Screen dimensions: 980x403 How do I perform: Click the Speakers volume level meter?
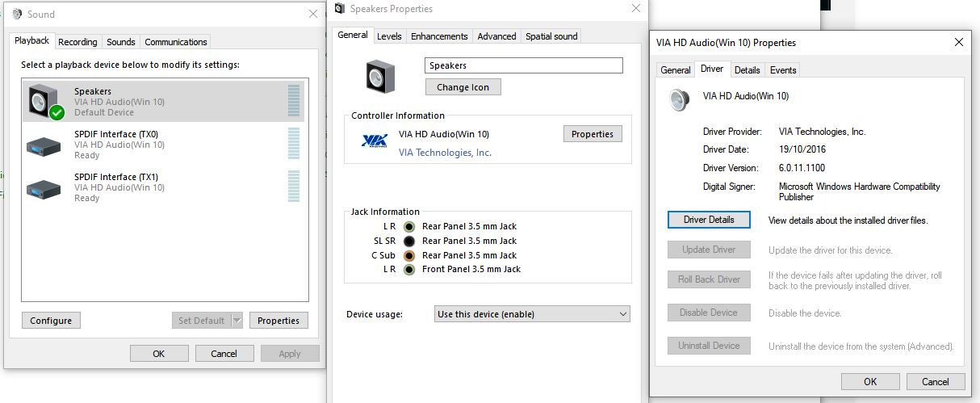pos(294,101)
